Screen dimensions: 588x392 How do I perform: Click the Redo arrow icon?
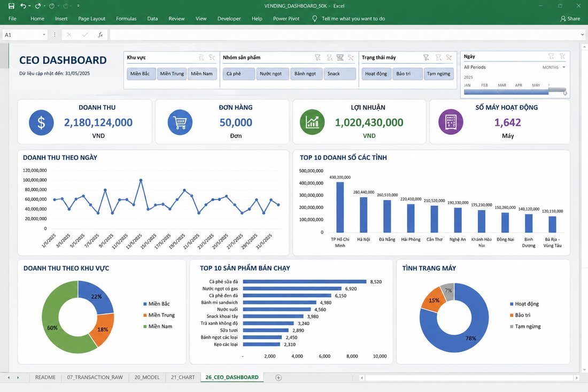tap(38, 6)
